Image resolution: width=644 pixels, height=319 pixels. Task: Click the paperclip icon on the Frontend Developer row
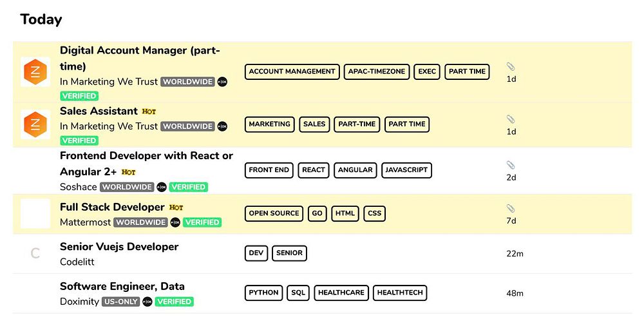pos(511,165)
